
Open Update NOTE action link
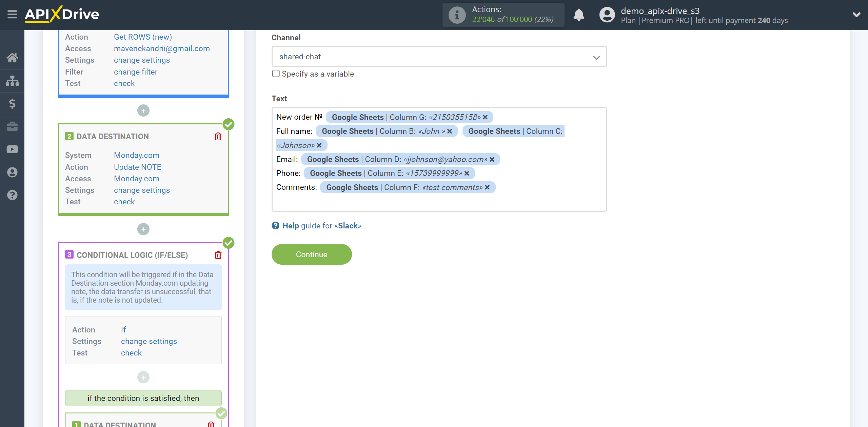(x=138, y=167)
